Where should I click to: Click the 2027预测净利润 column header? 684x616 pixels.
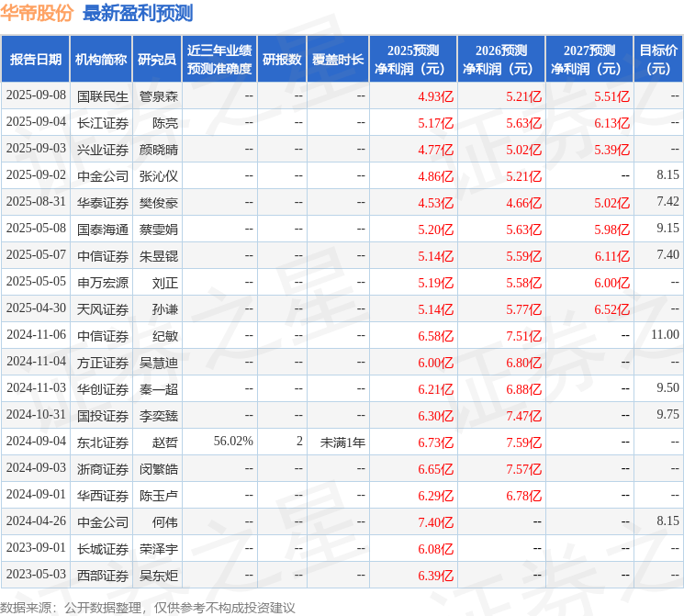[589, 60]
